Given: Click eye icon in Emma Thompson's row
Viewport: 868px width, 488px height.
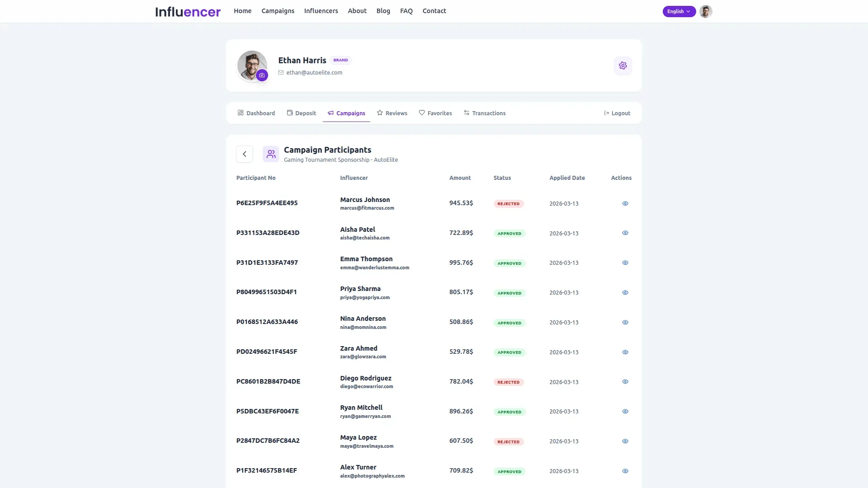Looking at the screenshot, I should 625,263.
